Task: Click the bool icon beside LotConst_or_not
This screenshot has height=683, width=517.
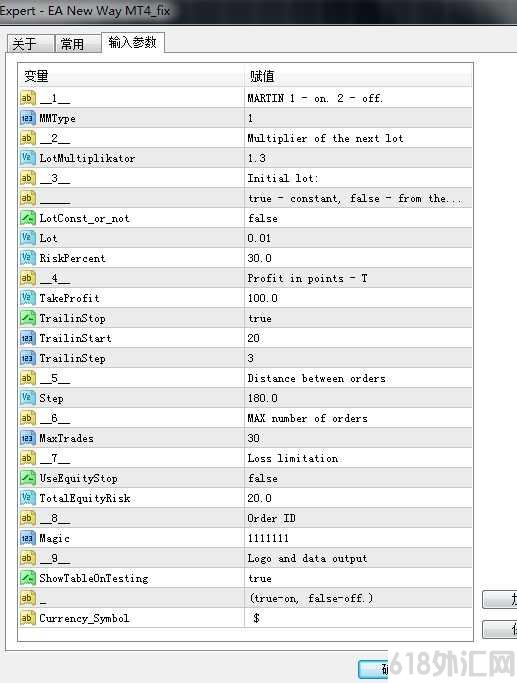Action: click(x=27, y=218)
